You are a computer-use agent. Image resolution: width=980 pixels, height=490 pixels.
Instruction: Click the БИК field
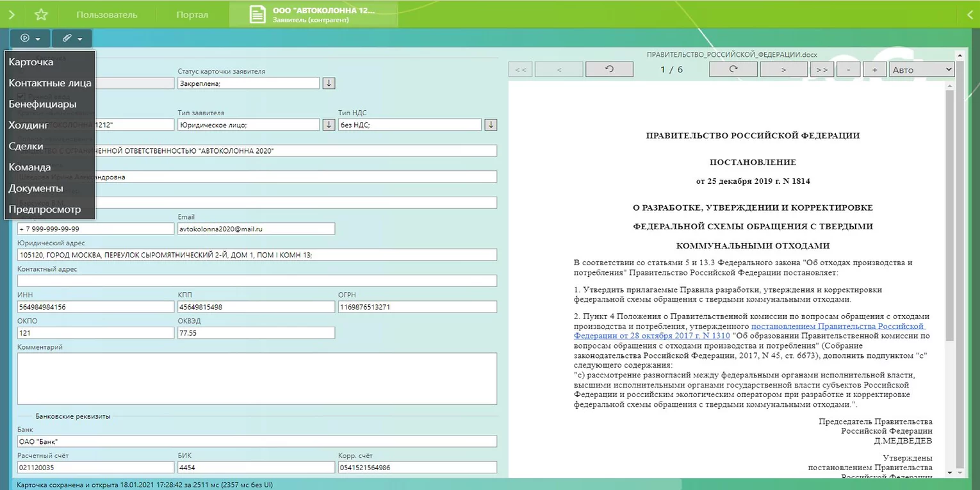pos(256,468)
